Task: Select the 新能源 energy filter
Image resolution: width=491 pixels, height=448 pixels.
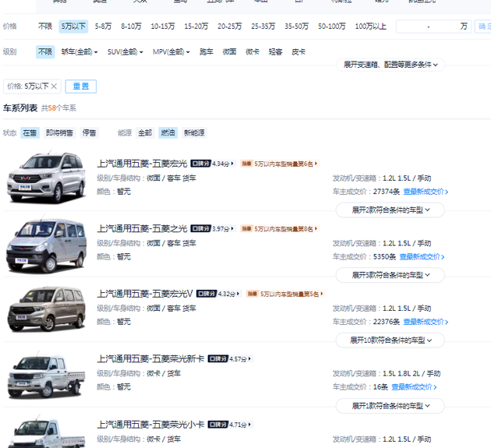Action: tap(194, 133)
